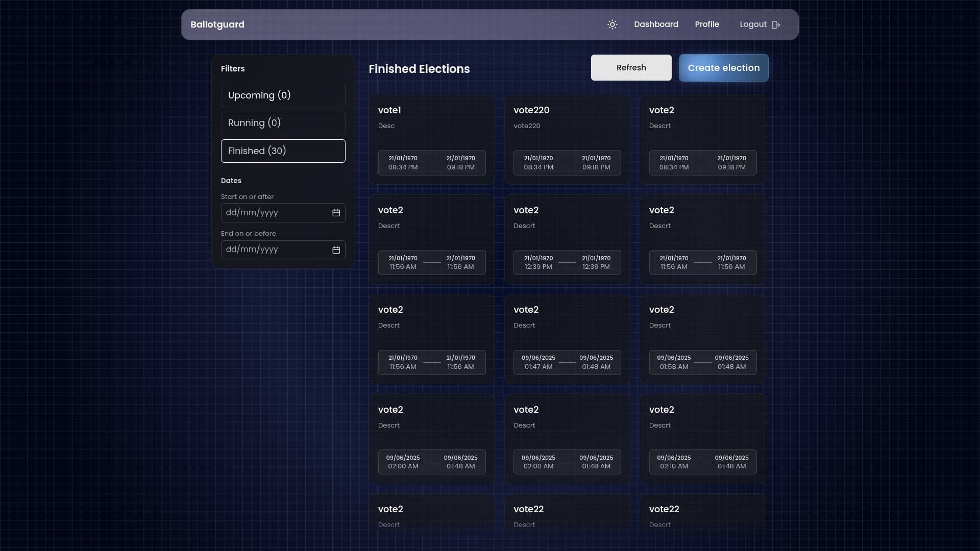Click the Create election button
Viewport: 980px width, 551px height.
point(723,67)
